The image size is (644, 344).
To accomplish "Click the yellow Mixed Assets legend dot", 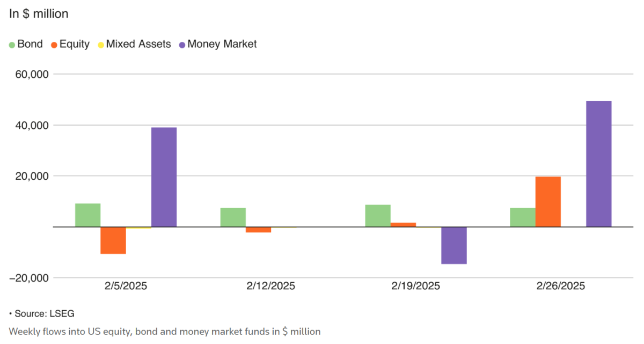I will 101,45.
